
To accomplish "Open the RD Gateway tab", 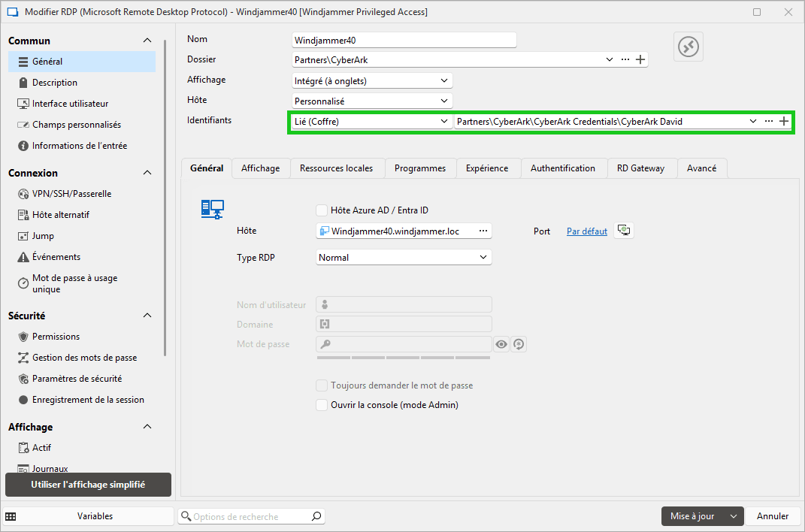I will pyautogui.click(x=640, y=168).
